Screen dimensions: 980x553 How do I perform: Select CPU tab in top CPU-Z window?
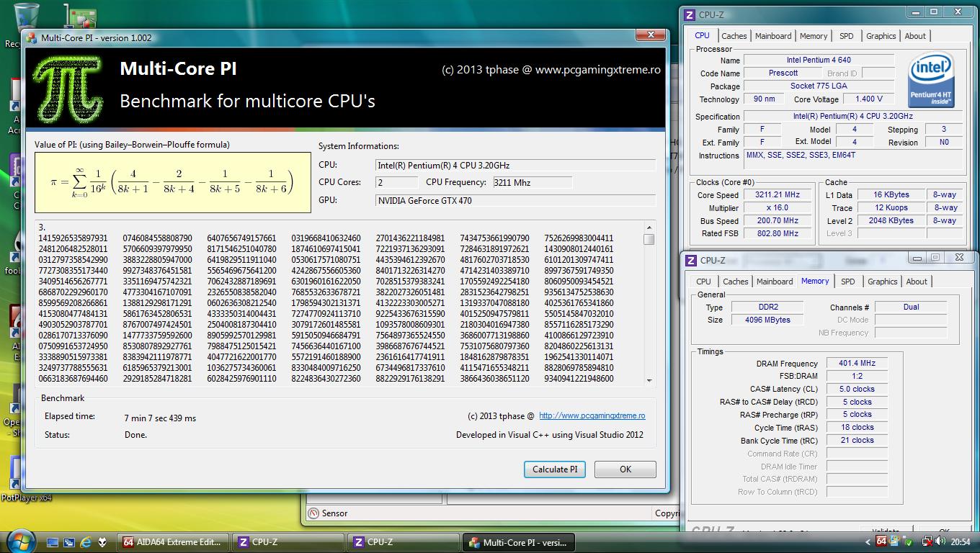[703, 35]
